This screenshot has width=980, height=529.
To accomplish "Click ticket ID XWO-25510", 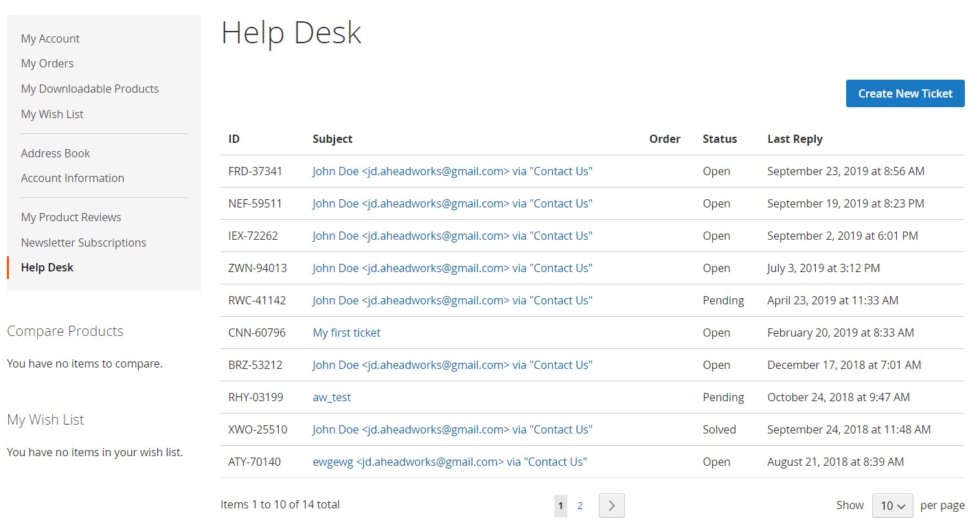I will pyautogui.click(x=258, y=429).
